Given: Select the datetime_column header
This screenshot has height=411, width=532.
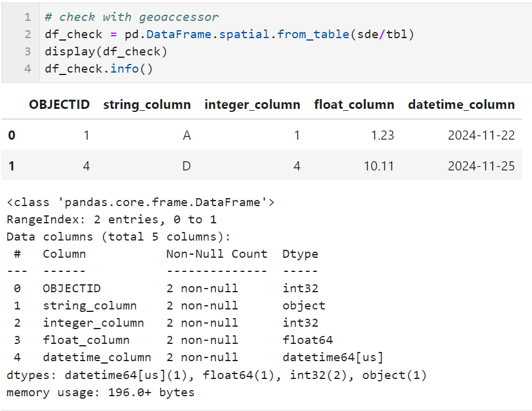Looking at the screenshot, I should click(x=461, y=104).
